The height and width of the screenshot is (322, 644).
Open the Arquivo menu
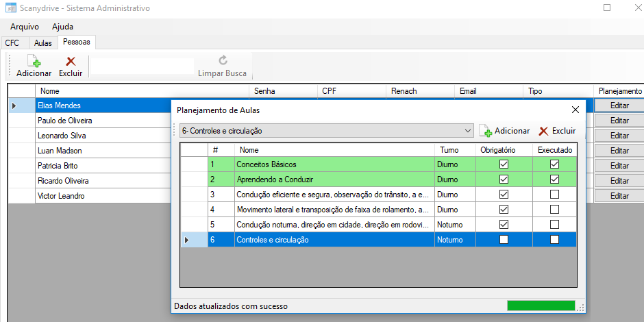coord(25,27)
